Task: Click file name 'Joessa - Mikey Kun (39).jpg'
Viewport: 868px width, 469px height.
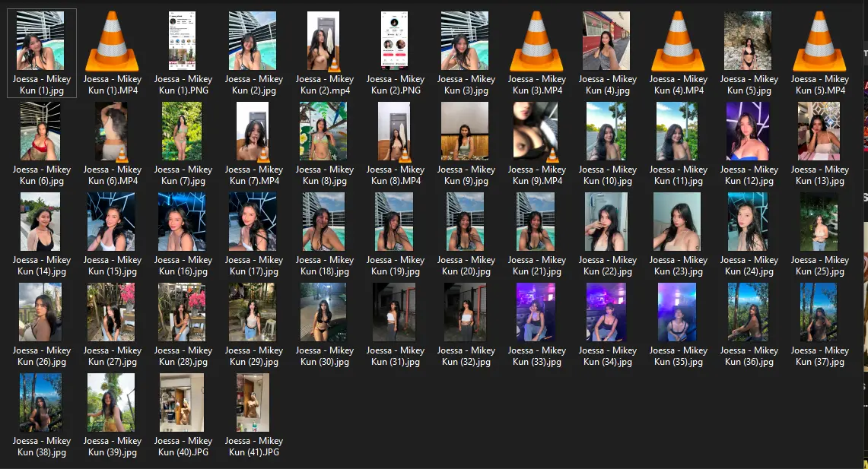Action: [113, 446]
